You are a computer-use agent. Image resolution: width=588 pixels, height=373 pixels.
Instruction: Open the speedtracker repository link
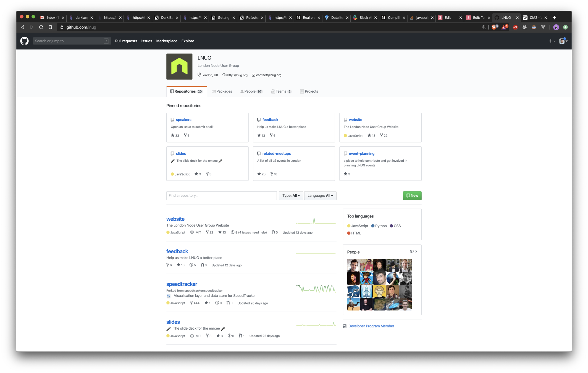point(182,284)
